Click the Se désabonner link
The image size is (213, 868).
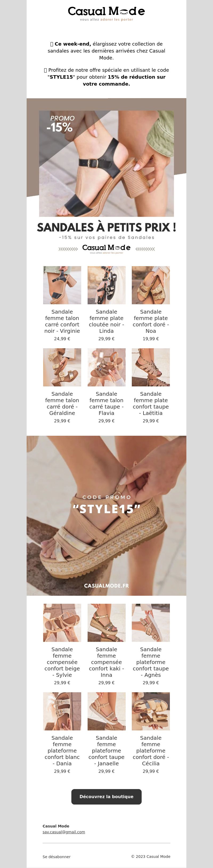[56, 857]
